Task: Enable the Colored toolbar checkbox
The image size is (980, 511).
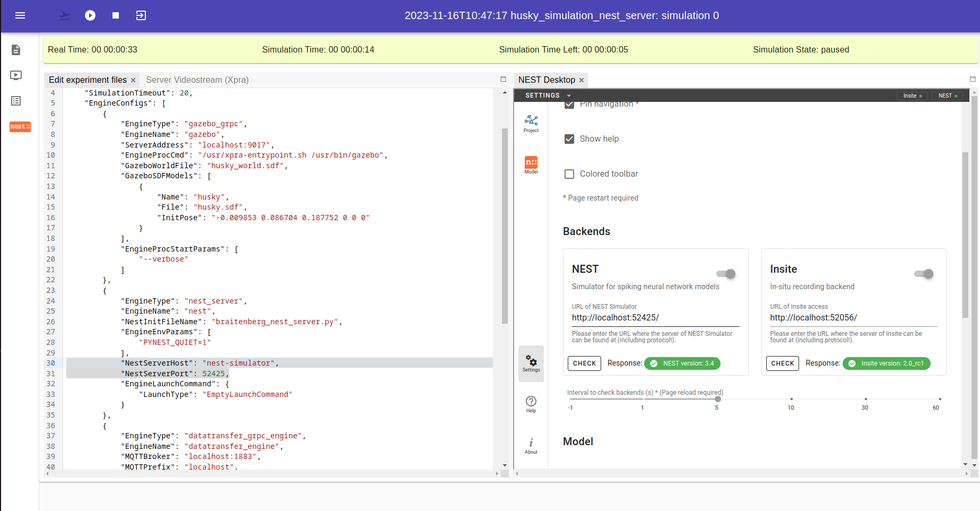Action: point(569,174)
